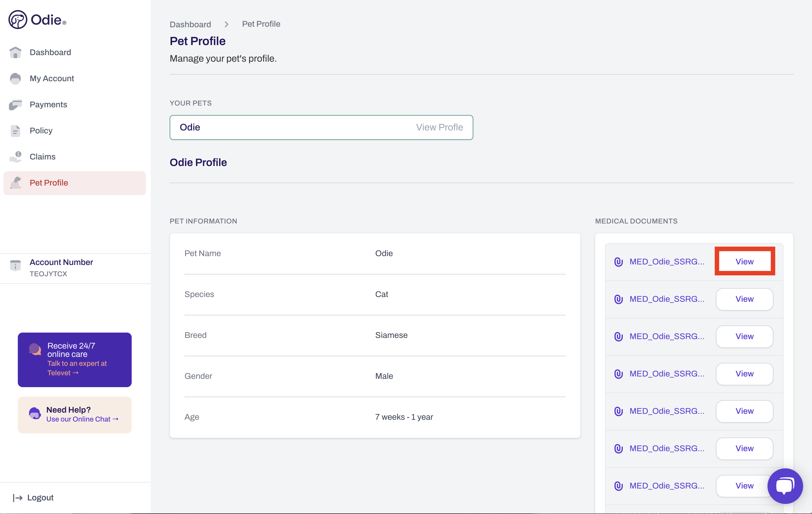Open the first MED_Odie_SSRG document link
The height and width of the screenshot is (514, 812).
[667, 261]
